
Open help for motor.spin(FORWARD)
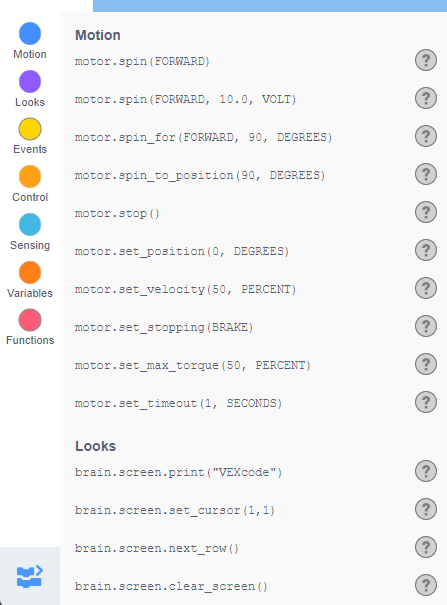(426, 60)
